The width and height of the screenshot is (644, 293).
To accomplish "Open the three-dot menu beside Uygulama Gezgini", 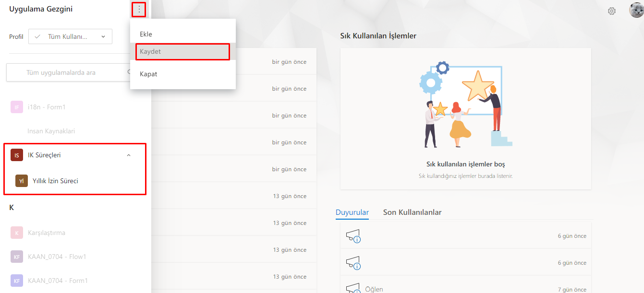I will (139, 10).
